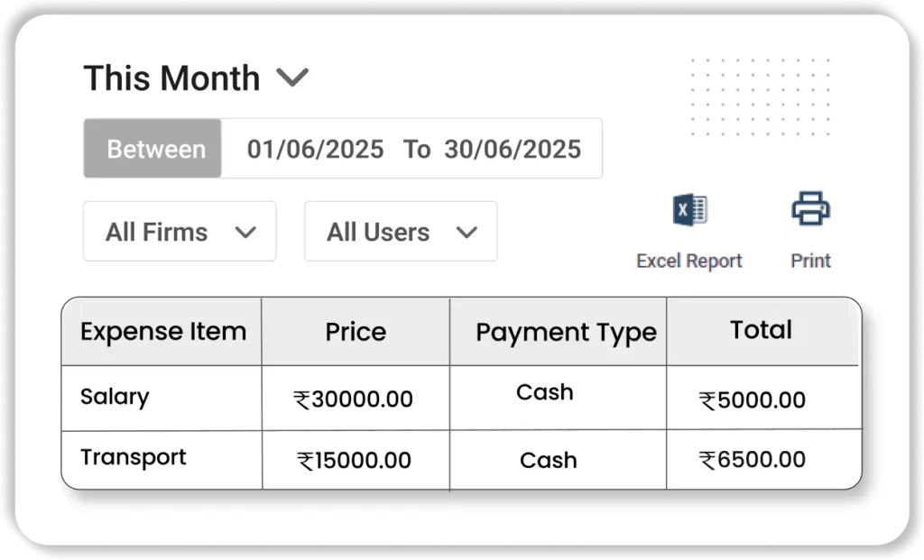This screenshot has height=560, width=924.
Task: Click the Expense Item column header
Action: click(162, 332)
